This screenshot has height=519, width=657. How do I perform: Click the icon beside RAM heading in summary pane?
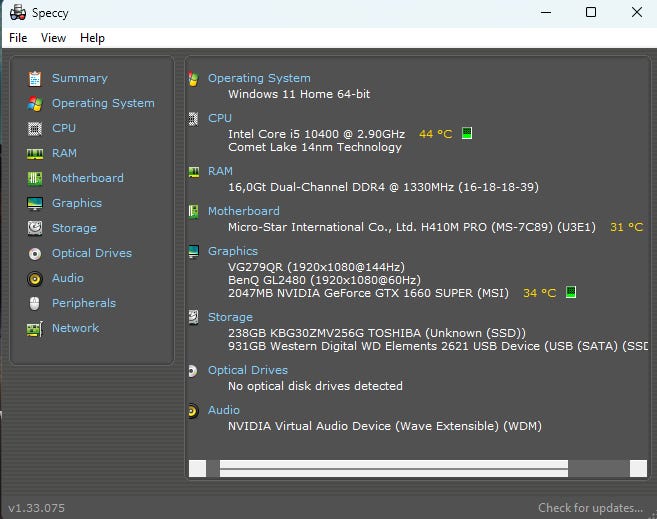coord(194,172)
